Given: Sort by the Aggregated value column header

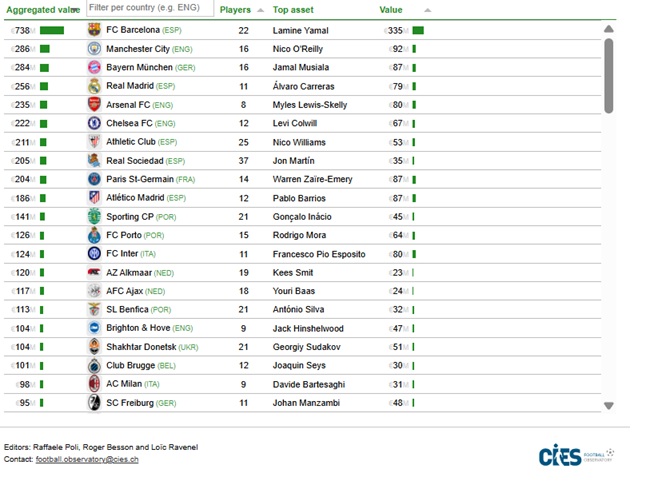Looking at the screenshot, I should click(x=40, y=9).
